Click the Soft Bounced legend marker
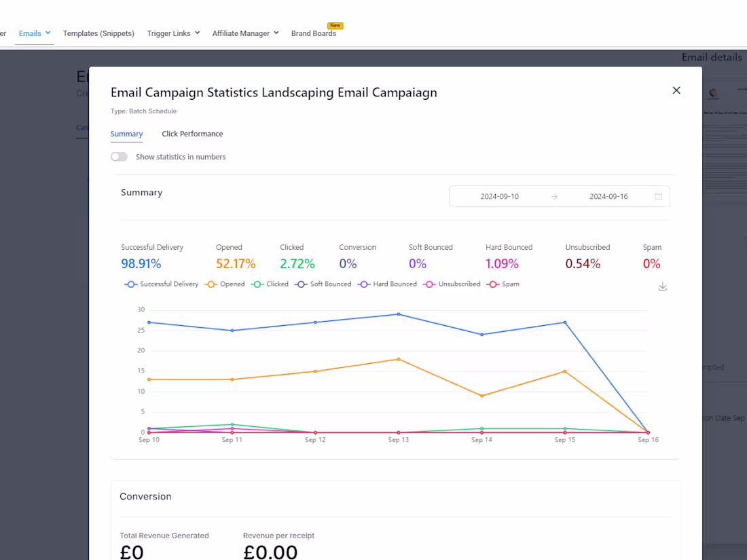Image resolution: width=747 pixels, height=560 pixels. tap(301, 284)
